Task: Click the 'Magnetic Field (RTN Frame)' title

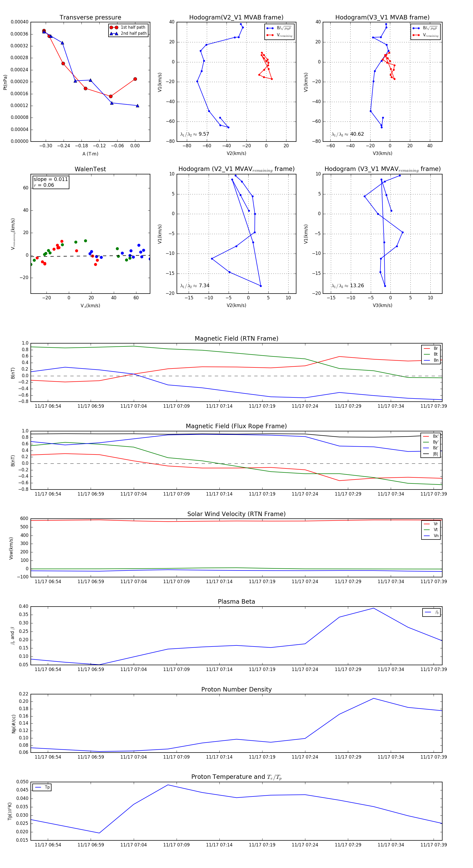Action: tap(236, 338)
